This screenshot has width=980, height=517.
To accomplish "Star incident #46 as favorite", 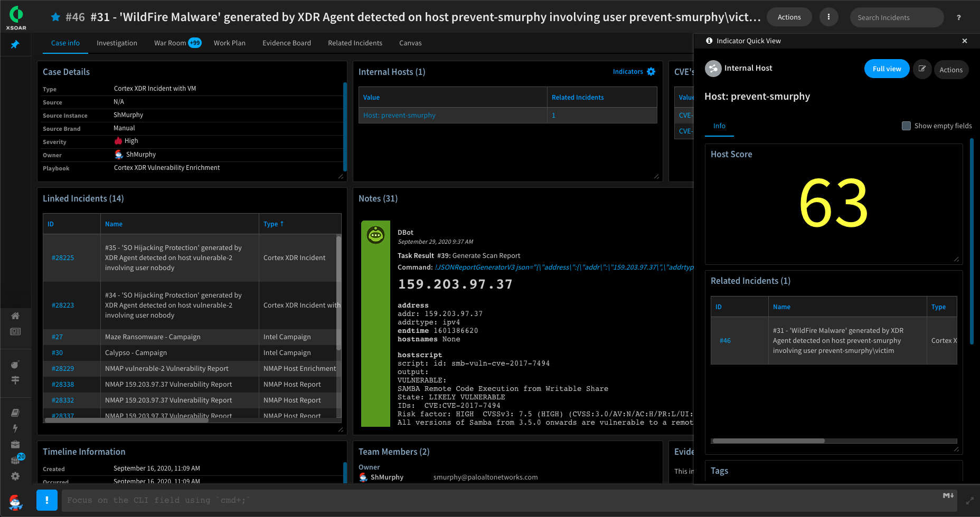I will pos(55,17).
